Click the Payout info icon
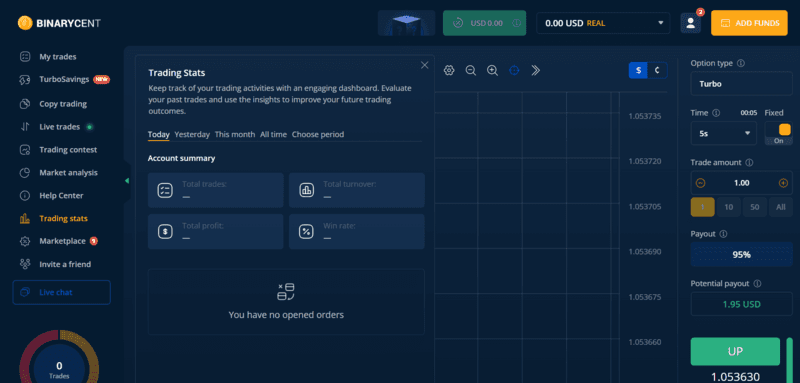The width and height of the screenshot is (800, 383). pos(723,234)
